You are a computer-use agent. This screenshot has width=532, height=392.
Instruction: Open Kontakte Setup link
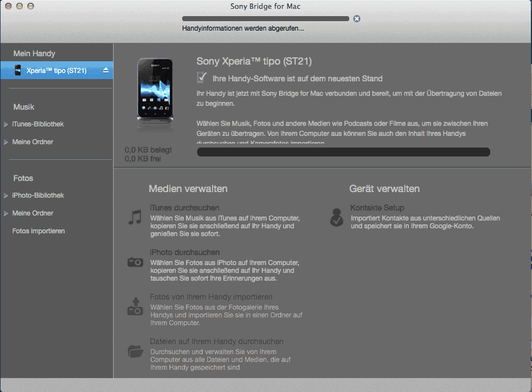point(377,208)
